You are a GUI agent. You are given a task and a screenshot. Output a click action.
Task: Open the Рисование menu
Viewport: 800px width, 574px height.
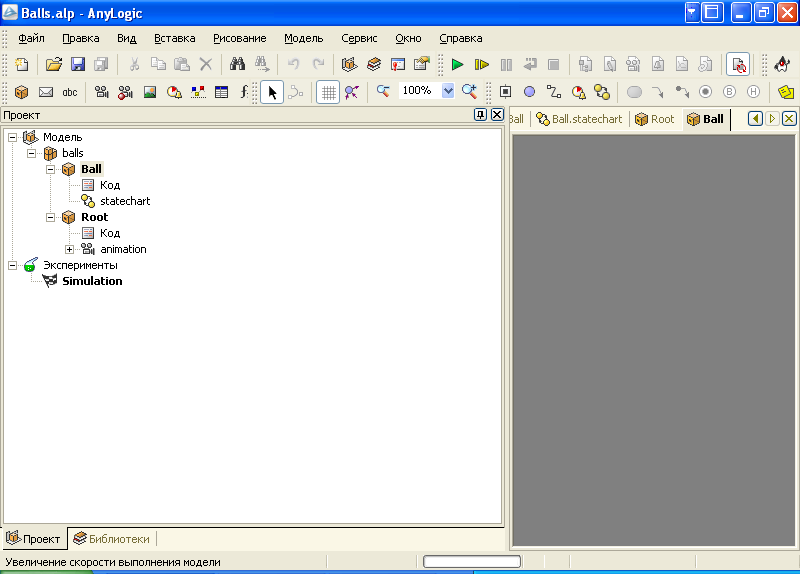click(240, 38)
